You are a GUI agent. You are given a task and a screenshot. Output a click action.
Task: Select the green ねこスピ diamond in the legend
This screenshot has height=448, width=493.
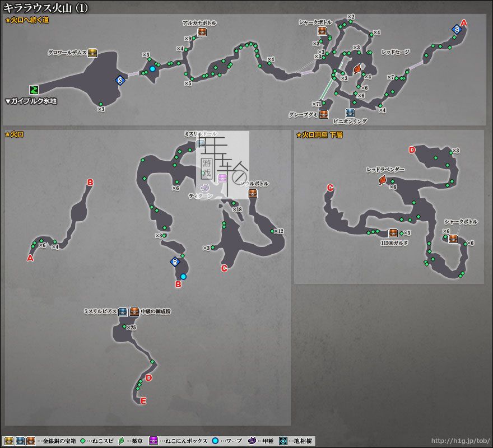83,441
